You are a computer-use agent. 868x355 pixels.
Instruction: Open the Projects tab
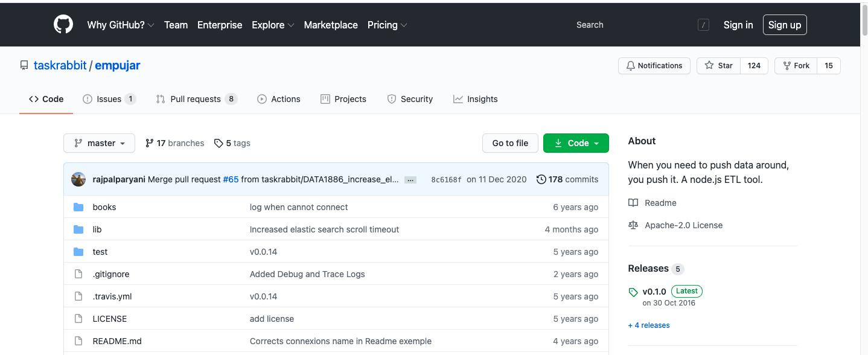point(343,99)
